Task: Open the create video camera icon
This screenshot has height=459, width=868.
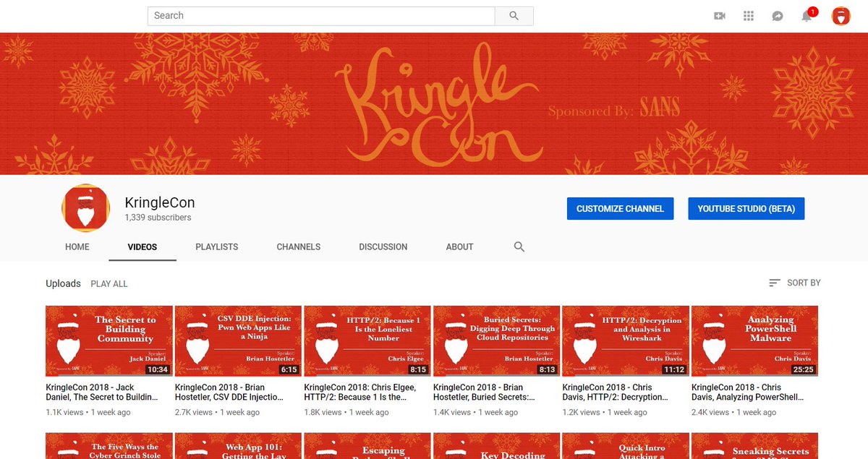Action: click(719, 16)
